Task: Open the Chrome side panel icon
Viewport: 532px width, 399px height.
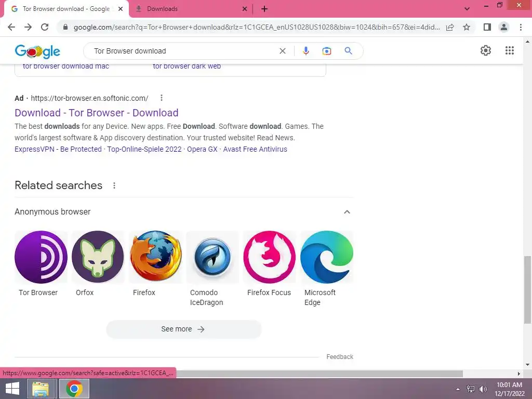Action: [487, 27]
